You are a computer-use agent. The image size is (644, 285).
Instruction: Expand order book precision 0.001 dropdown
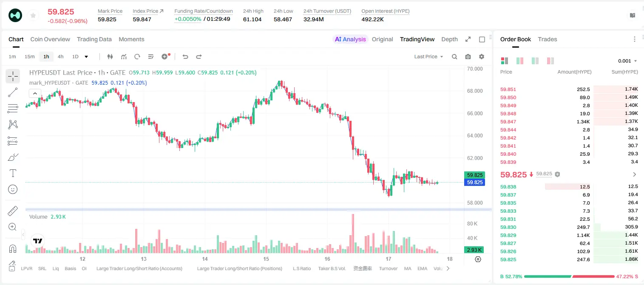[627, 61]
